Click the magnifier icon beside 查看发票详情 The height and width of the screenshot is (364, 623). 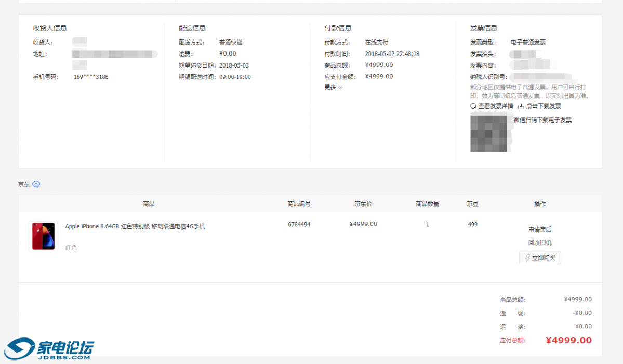pyautogui.click(x=473, y=106)
